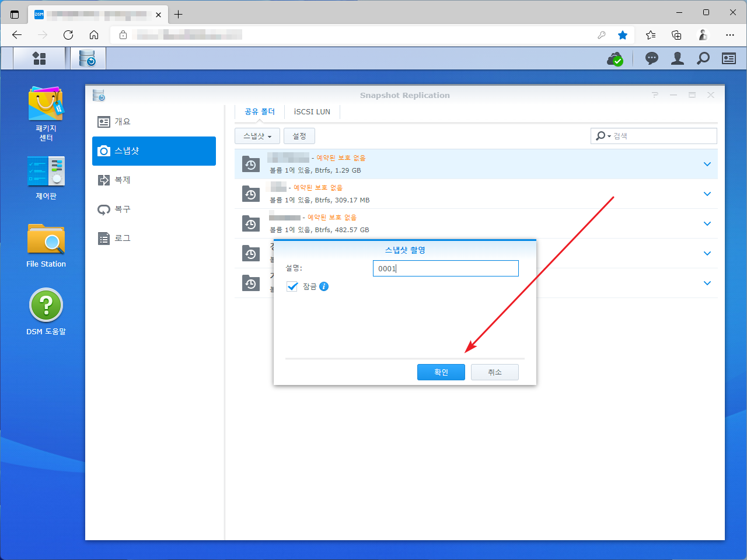Click the 설명 description input field
This screenshot has height=560, width=747.
(446, 268)
